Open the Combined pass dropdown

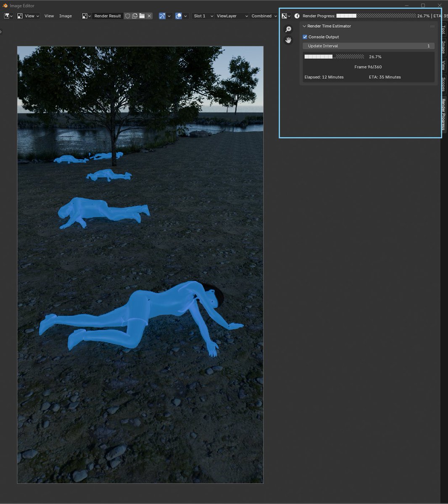264,16
